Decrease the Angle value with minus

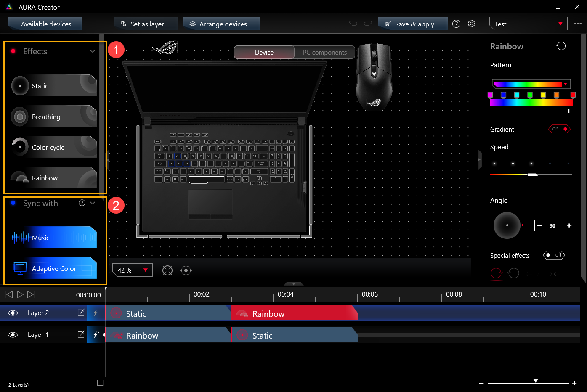539,225
